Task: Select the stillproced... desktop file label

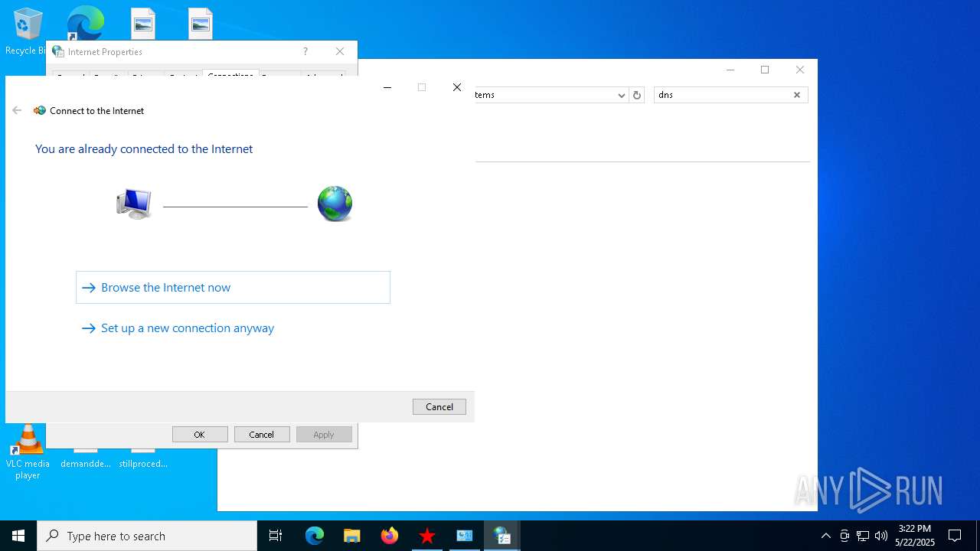Action: pos(143,463)
